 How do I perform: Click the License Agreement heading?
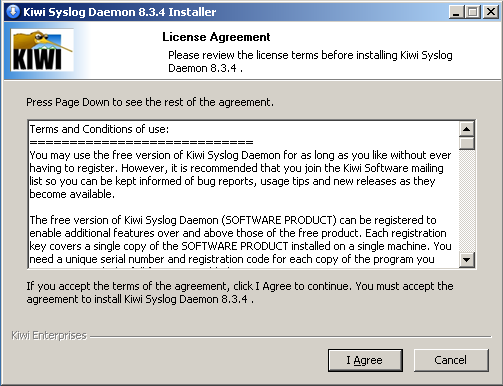[216, 37]
